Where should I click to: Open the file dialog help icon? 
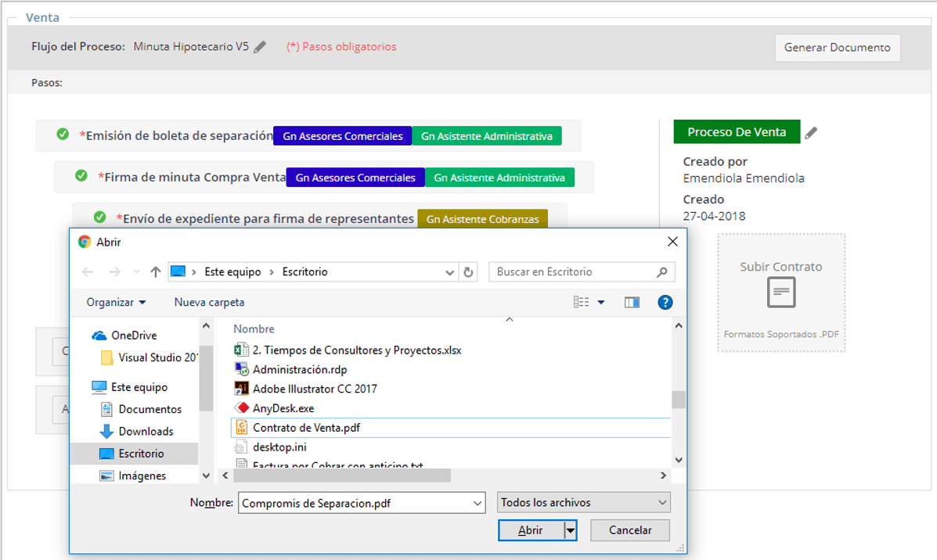click(665, 303)
